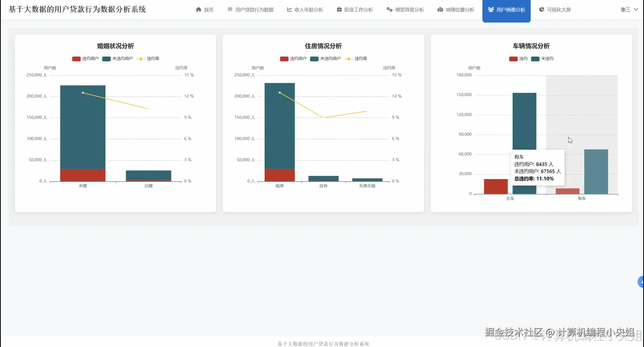The image size is (644, 347).
Task: Click the teal 有车 未违约 bar
Action: 596,172
